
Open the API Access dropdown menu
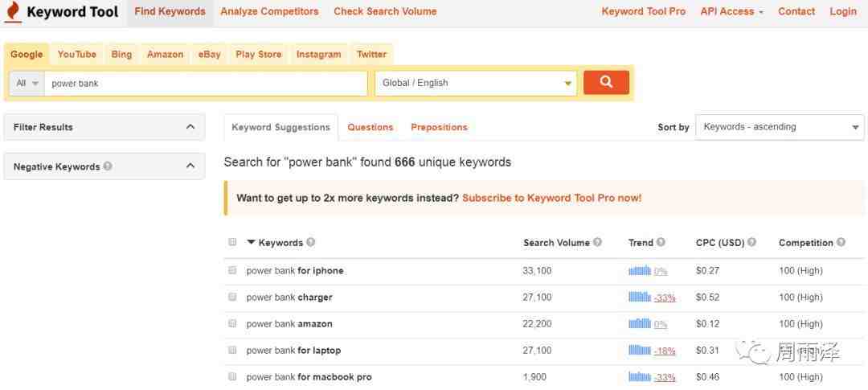(731, 11)
